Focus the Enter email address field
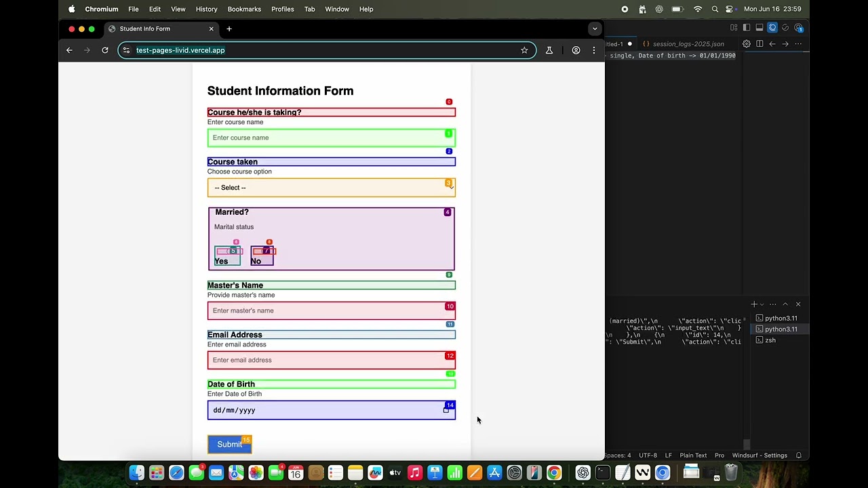This screenshot has height=488, width=868. point(332,360)
